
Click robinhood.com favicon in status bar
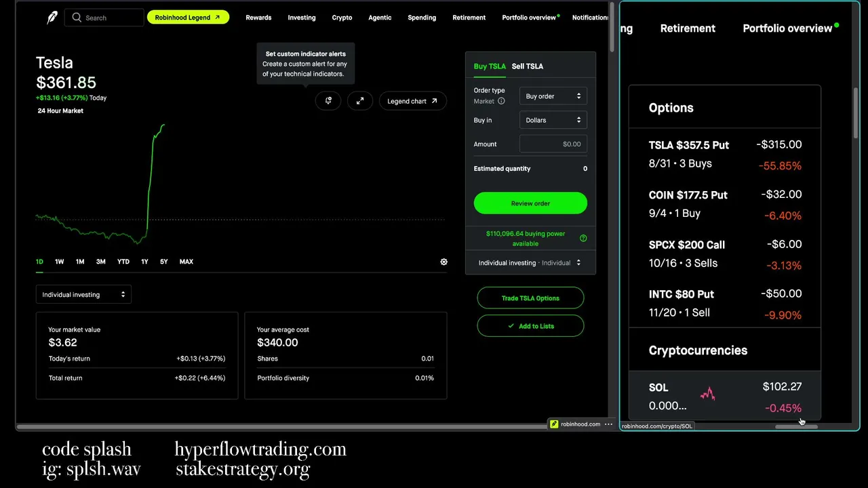pyautogui.click(x=554, y=424)
